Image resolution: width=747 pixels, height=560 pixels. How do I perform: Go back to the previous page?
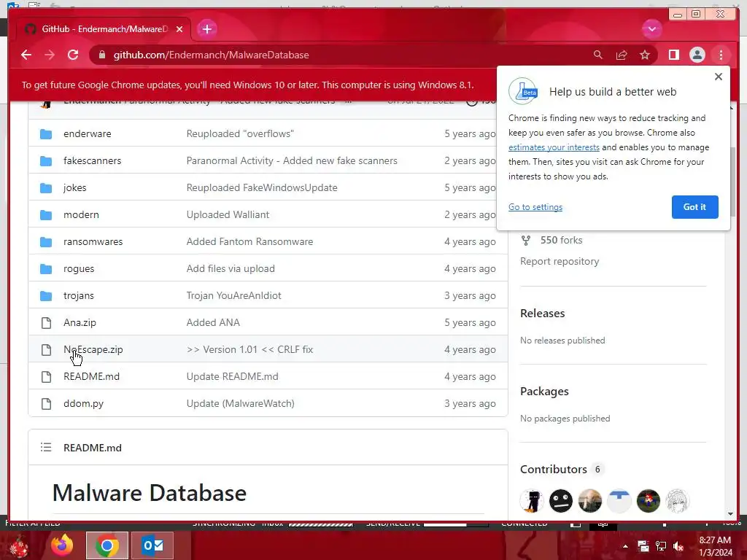click(x=26, y=55)
